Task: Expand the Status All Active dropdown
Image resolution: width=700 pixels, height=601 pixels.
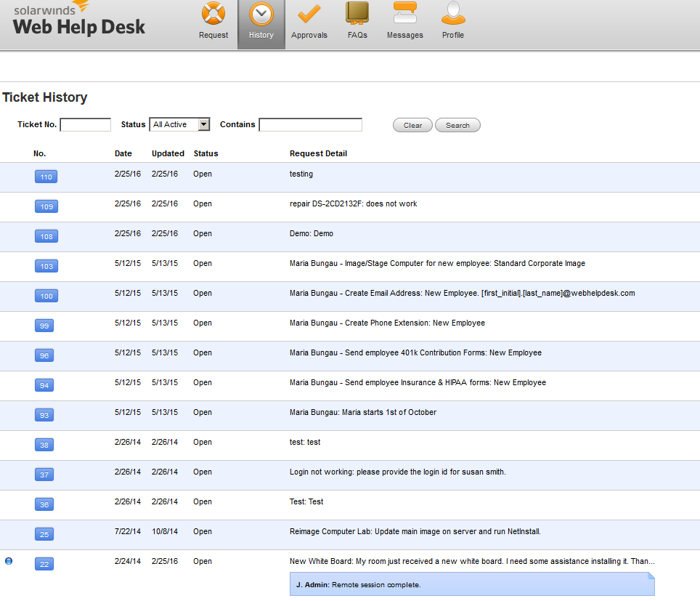Action: pos(179,124)
